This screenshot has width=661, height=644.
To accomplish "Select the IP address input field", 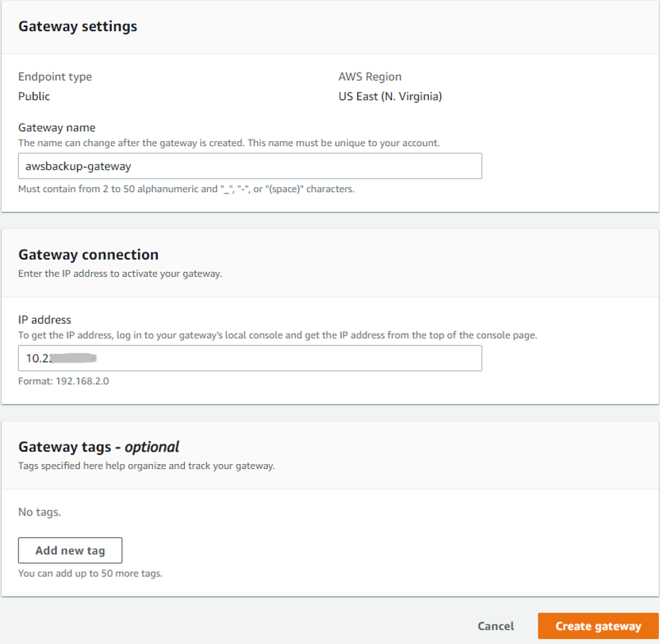I will pos(250,358).
